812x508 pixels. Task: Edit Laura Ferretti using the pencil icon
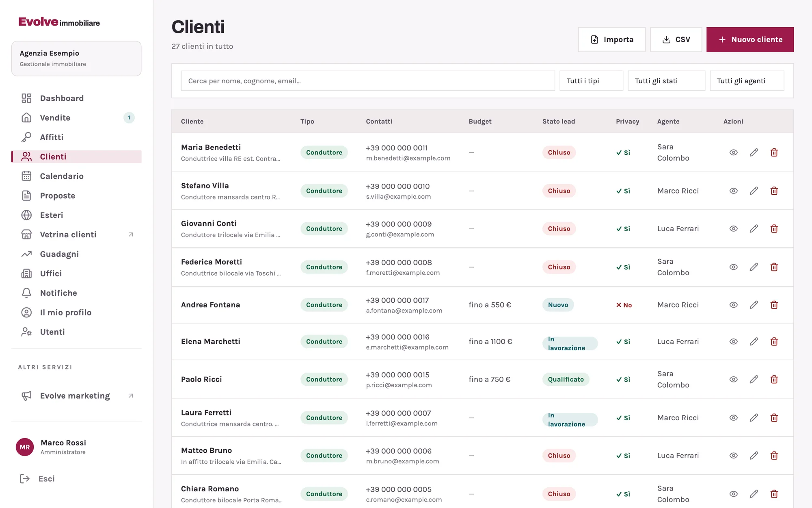(754, 417)
